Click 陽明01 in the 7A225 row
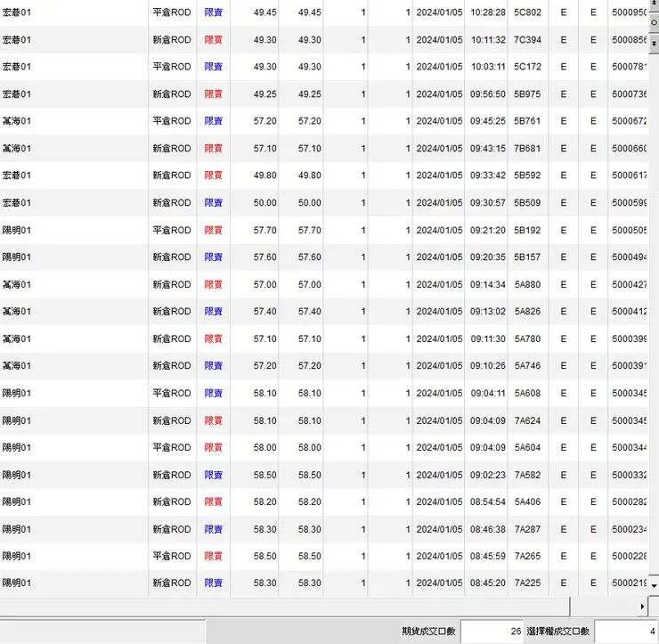The height and width of the screenshot is (644, 659). [17, 583]
